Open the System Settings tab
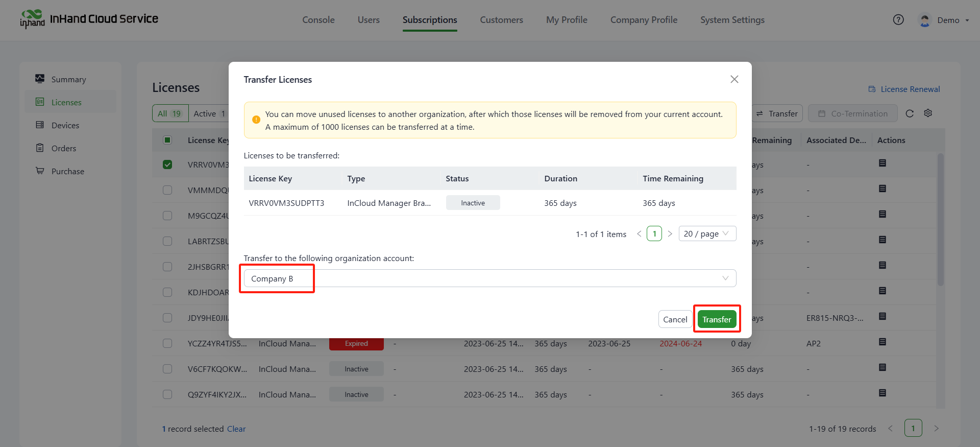Screen dimensions: 980x447 coord(732,20)
